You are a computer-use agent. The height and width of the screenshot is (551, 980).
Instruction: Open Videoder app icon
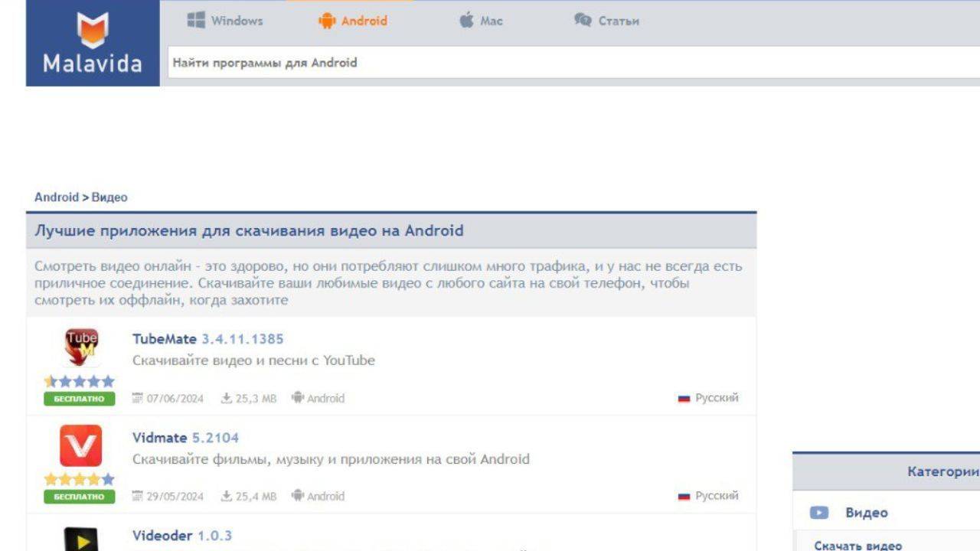coord(81,539)
